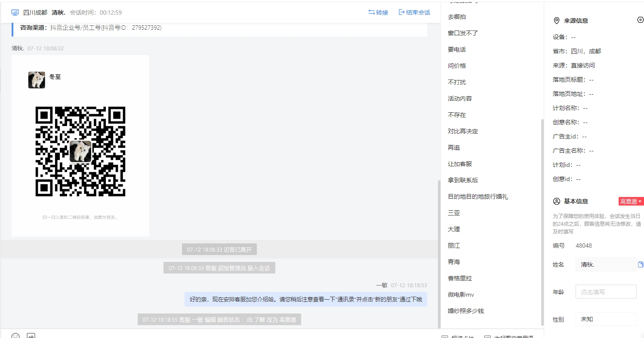Select quick reply 婚纱照多少钱

tap(466, 311)
